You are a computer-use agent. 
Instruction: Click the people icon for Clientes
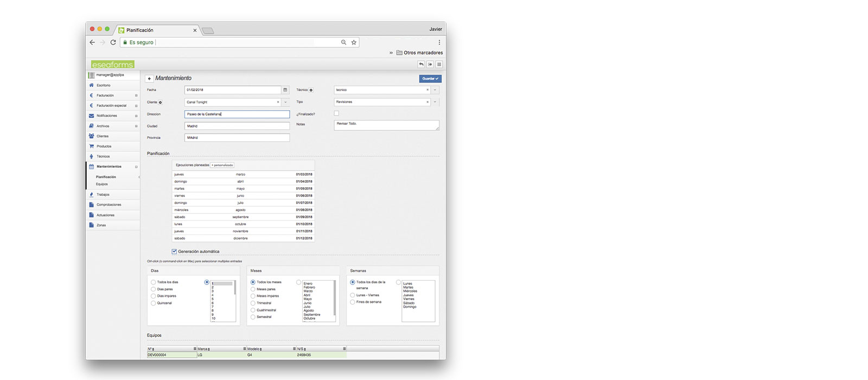[91, 136]
